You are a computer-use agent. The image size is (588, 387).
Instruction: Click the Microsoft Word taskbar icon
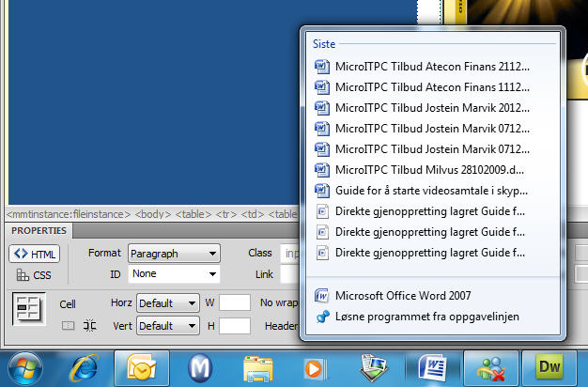point(432,368)
